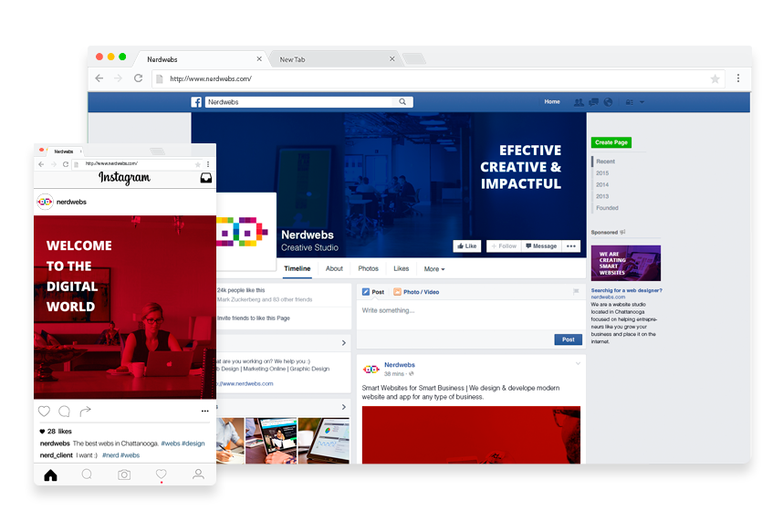Open the Instagram post three-dot options
783x532 pixels.
click(x=204, y=412)
